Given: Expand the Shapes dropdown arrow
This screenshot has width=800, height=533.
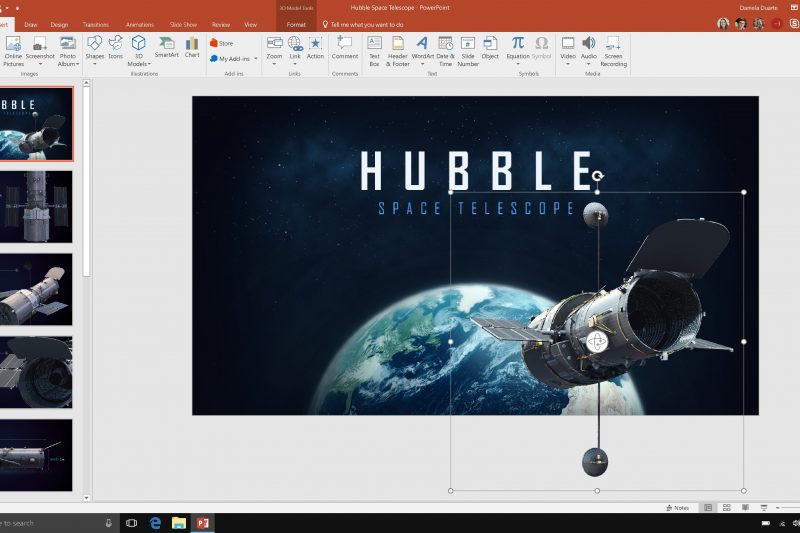Looking at the screenshot, I should click(x=94, y=64).
